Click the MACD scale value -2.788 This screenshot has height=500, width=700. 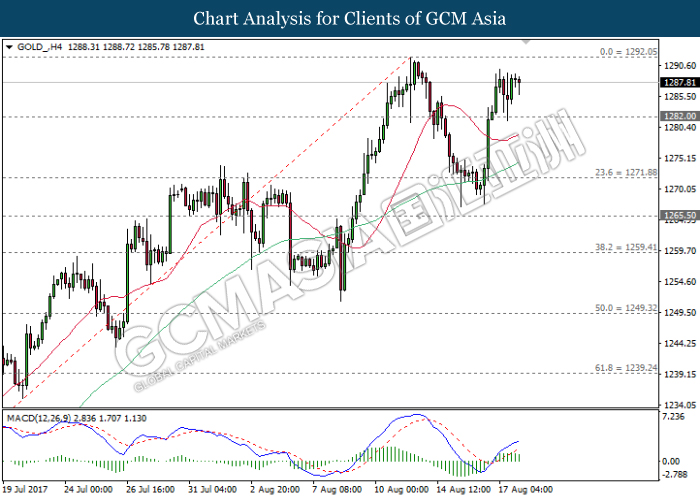pos(675,474)
